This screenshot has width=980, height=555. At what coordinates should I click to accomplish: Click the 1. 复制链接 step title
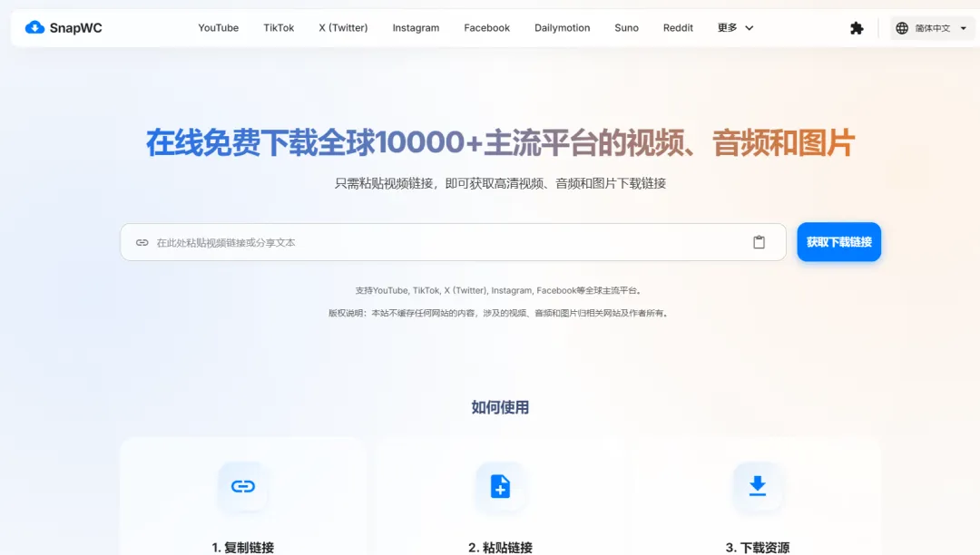242,548
